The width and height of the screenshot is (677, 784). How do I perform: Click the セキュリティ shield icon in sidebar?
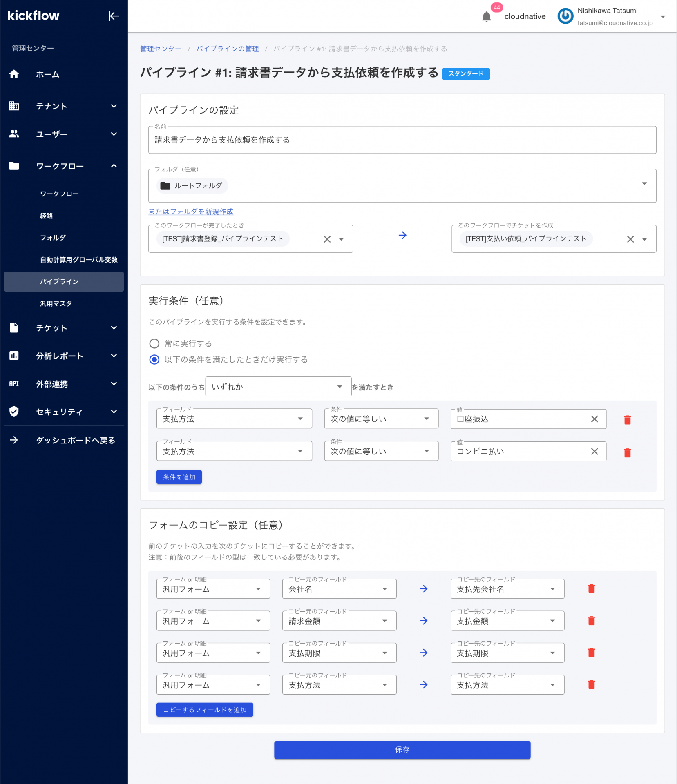[x=14, y=412]
